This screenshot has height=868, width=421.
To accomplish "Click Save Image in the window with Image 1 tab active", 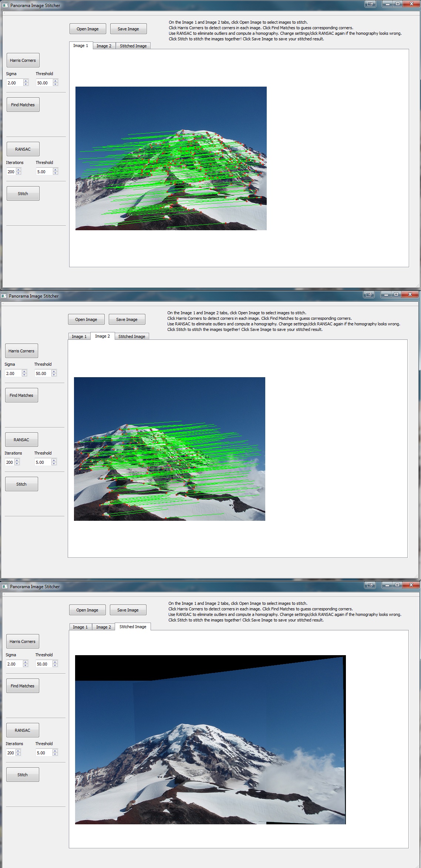I will [128, 29].
